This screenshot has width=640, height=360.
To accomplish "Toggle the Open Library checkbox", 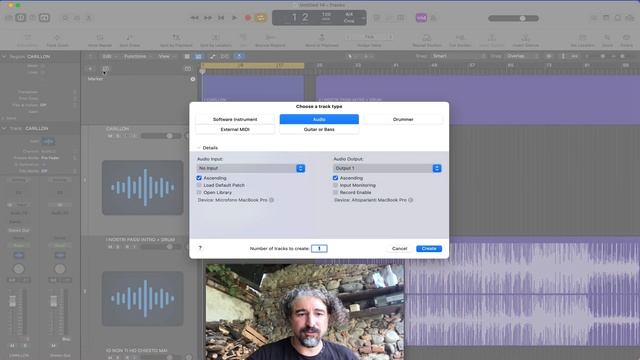I will pyautogui.click(x=199, y=192).
